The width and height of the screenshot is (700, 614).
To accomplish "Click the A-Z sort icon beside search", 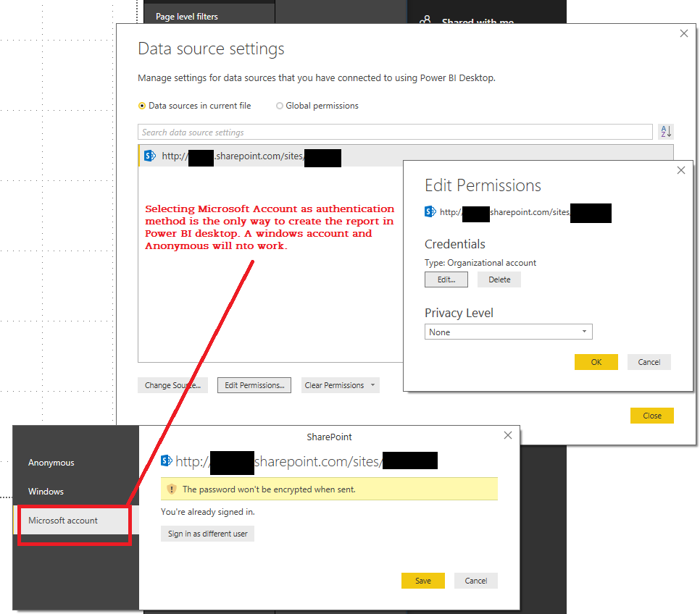I will tap(666, 132).
